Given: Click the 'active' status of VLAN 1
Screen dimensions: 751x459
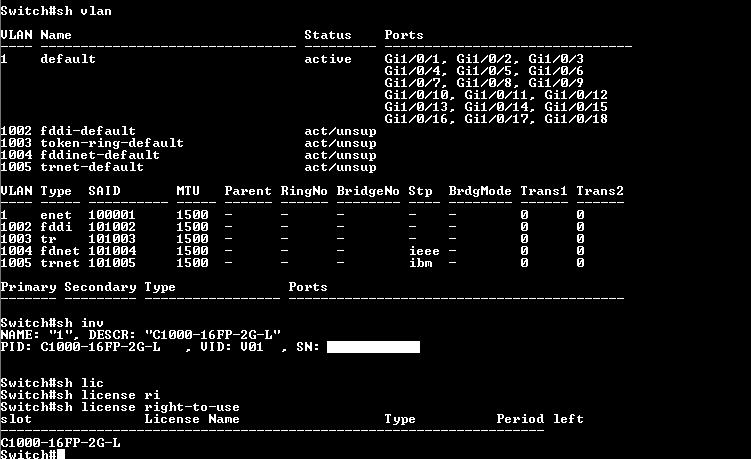Looking at the screenshot, I should tap(328, 59).
